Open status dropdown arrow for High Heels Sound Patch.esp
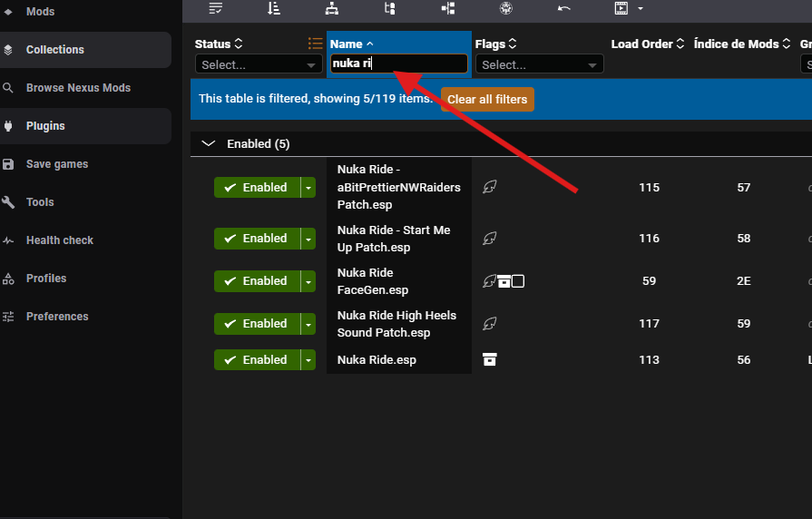 coord(308,324)
